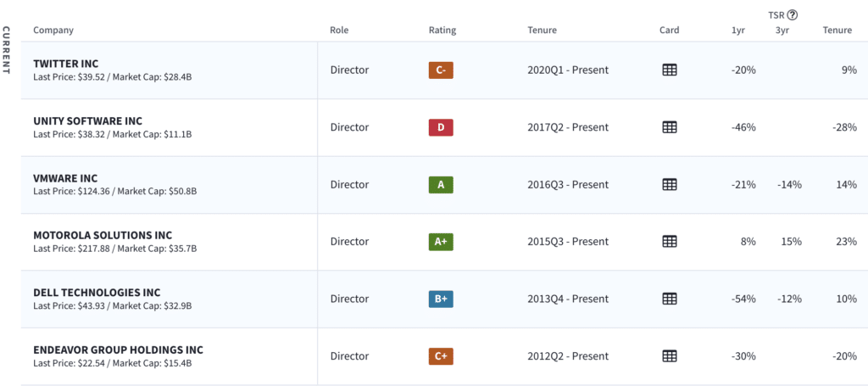Image resolution: width=868 pixels, height=386 pixels.
Task: Click Unity's 1yr TSR value -46%
Action: (743, 127)
